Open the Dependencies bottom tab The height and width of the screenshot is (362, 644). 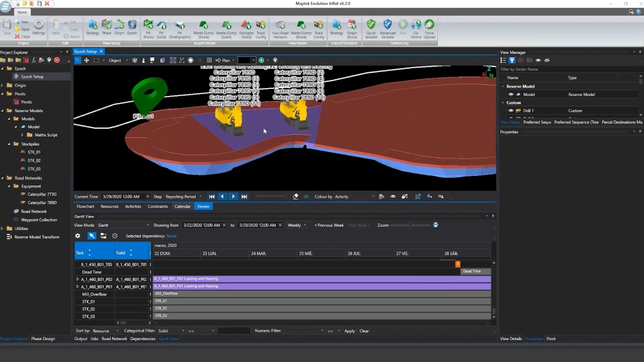tap(142, 339)
